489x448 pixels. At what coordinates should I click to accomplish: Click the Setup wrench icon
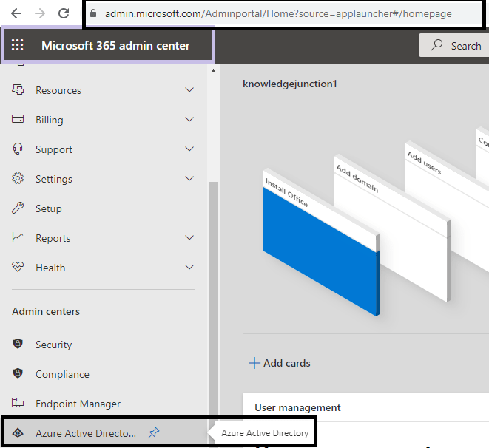tap(18, 208)
